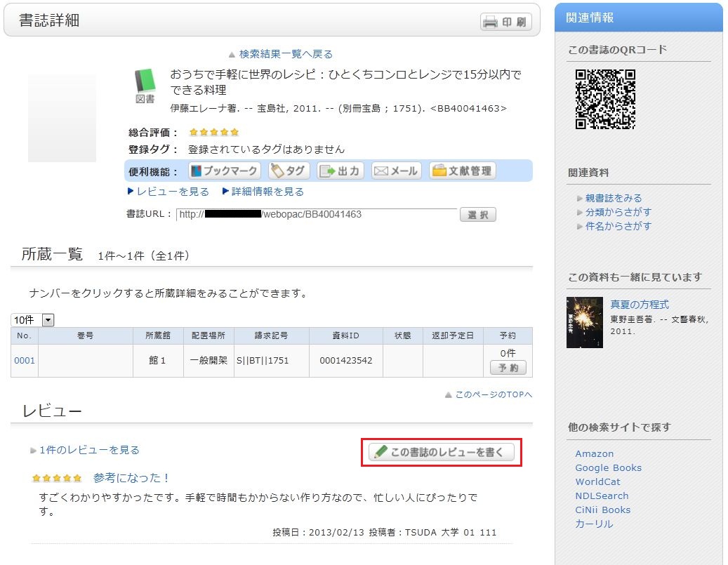Image resolution: width=728 pixels, height=565 pixels.
Task: Click the Bookmark (ブックマーク) icon button
Action: click(x=225, y=171)
